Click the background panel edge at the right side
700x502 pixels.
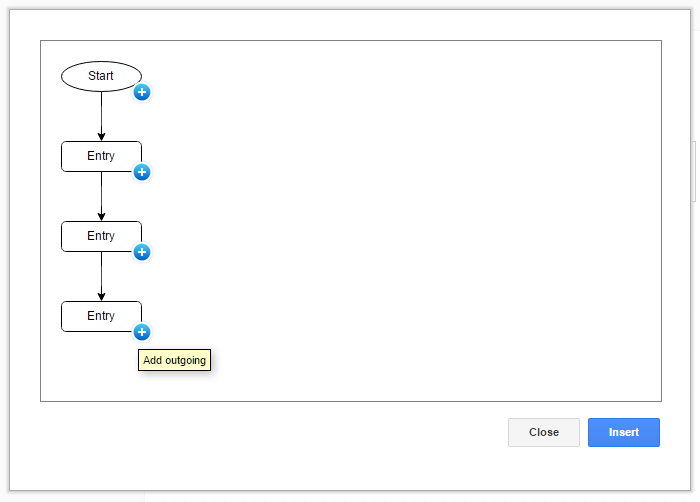click(695, 171)
